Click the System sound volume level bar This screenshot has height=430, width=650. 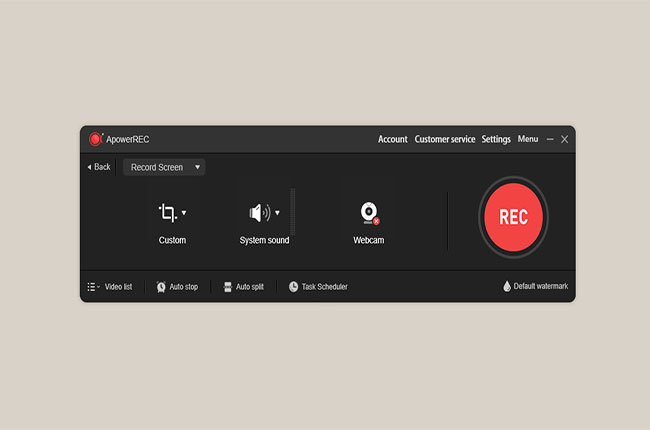(x=293, y=211)
